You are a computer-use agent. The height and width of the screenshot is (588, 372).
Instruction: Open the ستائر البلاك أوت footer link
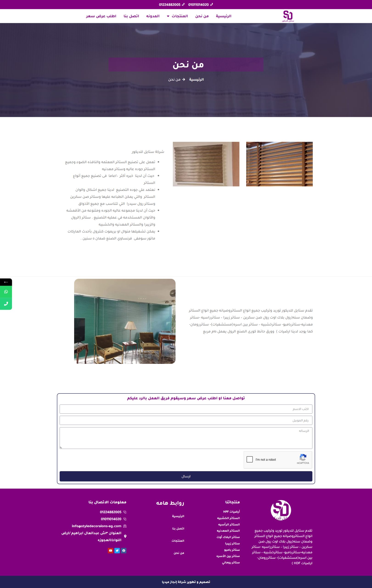pos(228,537)
